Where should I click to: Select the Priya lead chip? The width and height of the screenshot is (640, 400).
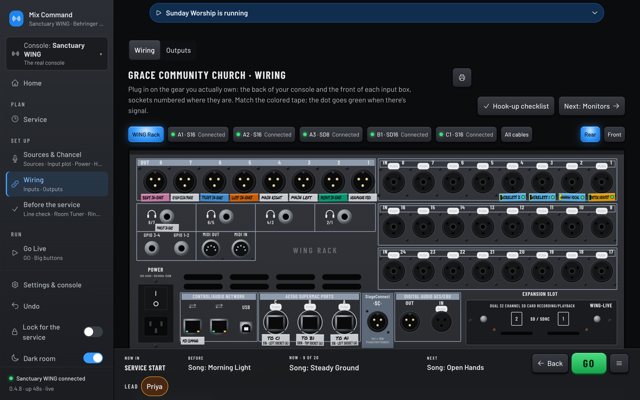point(154,386)
